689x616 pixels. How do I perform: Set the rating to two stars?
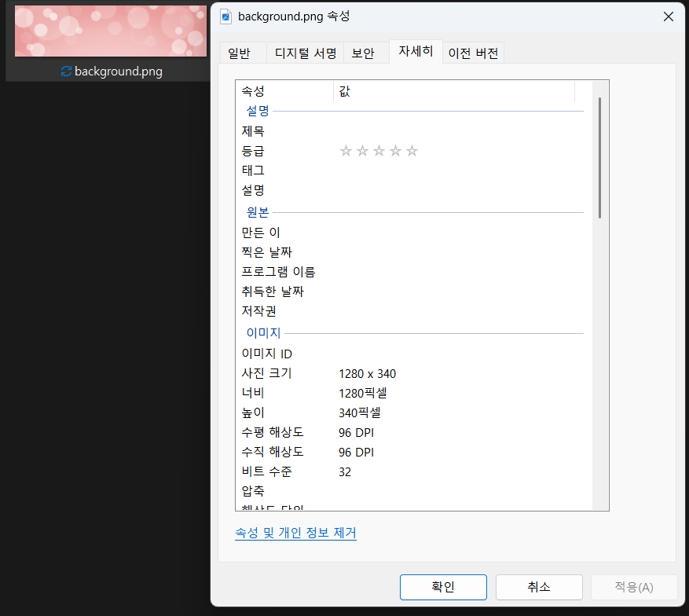[x=362, y=151]
